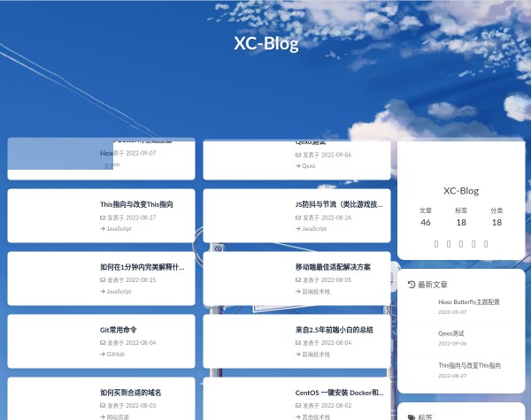Open the 来自2.5年前端小白的总结 post
This screenshot has width=531, height=420.
pos(335,330)
